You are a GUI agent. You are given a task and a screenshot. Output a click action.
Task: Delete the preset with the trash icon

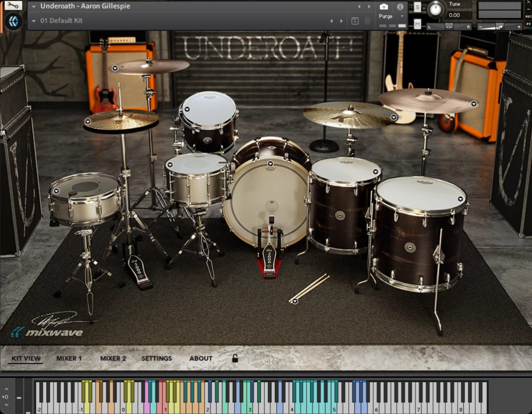tap(367, 21)
